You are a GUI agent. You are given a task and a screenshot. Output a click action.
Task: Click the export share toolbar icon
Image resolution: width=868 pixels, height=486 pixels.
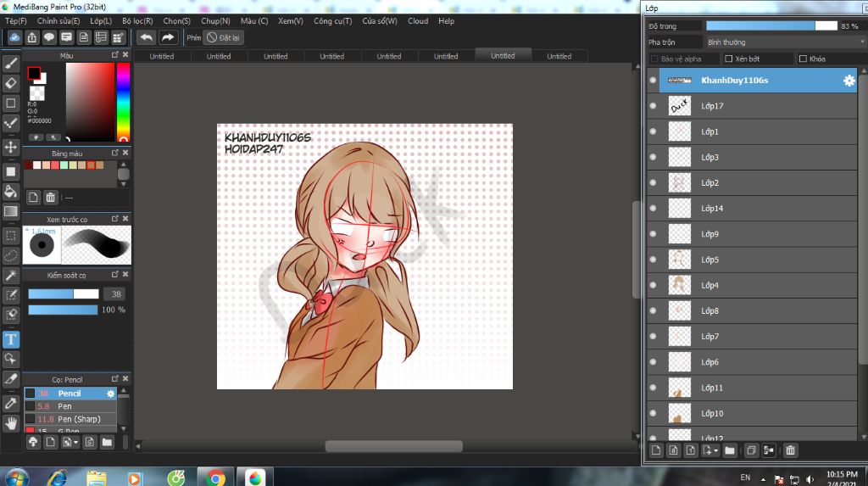(32, 37)
